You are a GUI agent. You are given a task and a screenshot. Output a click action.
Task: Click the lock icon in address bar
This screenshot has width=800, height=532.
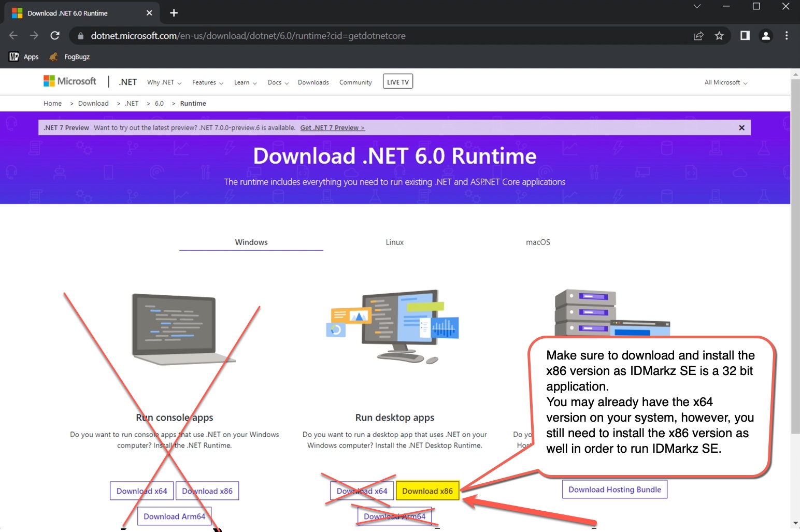[80, 36]
